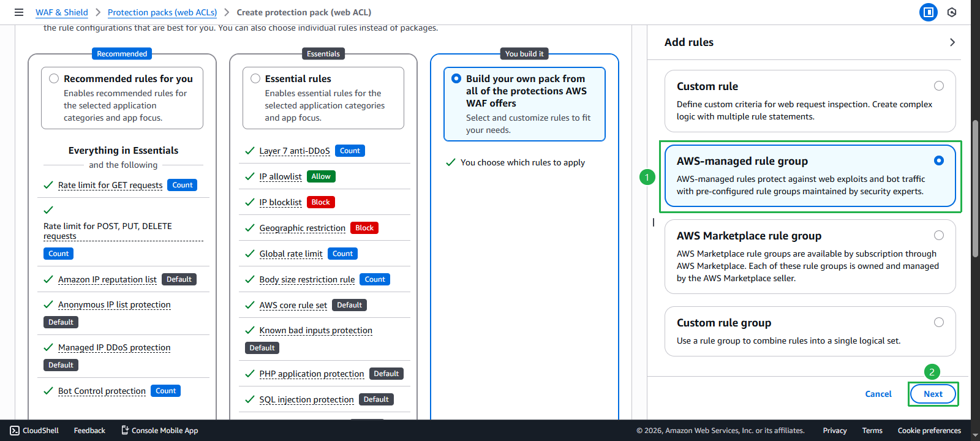Image resolution: width=980 pixels, height=441 pixels.
Task: Click the hexagon settings icon in header
Action: point(952,12)
